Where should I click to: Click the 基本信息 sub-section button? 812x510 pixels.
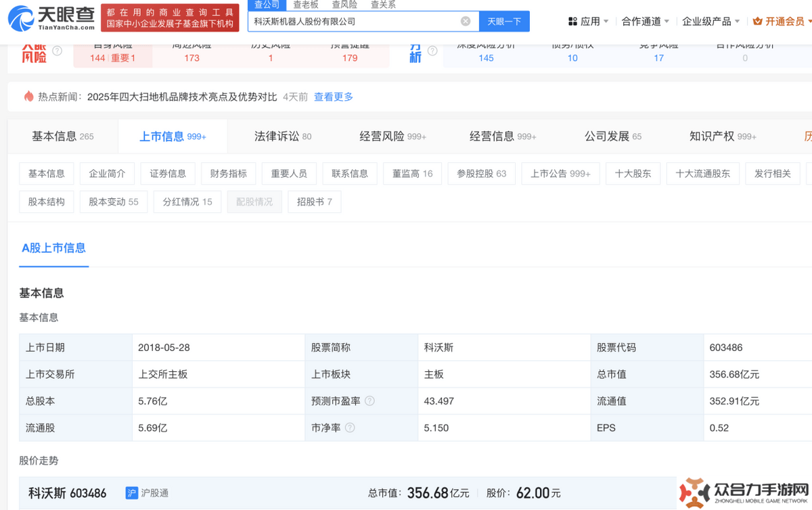[47, 174]
